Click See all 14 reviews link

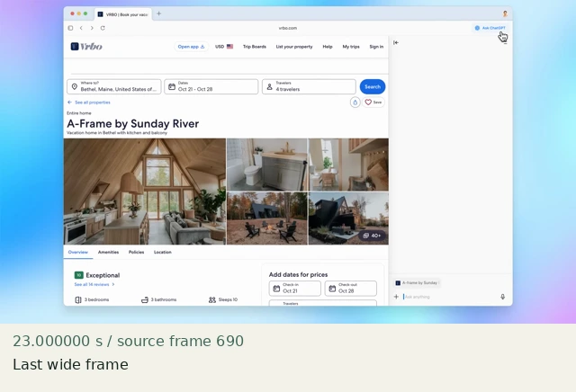coord(94,284)
